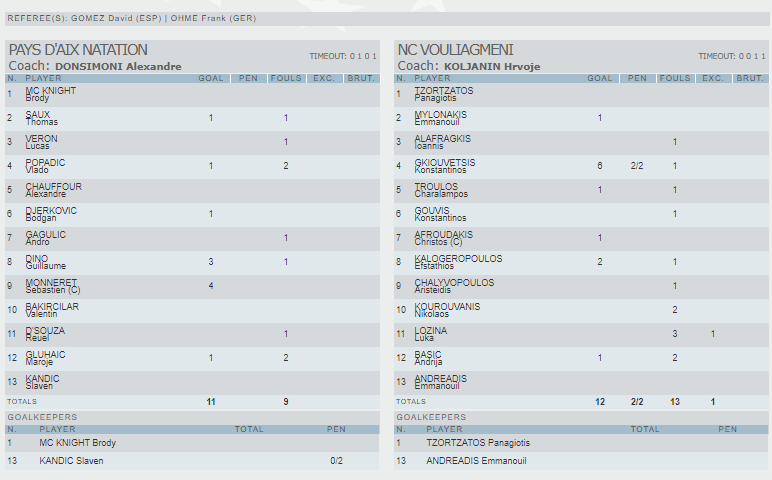Image resolution: width=772 pixels, height=480 pixels.
Task: Open player MONNERET Sebastien's row
Action: 54,286
